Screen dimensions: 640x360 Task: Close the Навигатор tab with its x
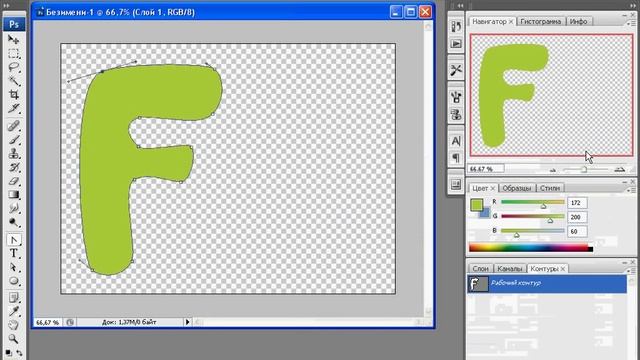tap(511, 22)
